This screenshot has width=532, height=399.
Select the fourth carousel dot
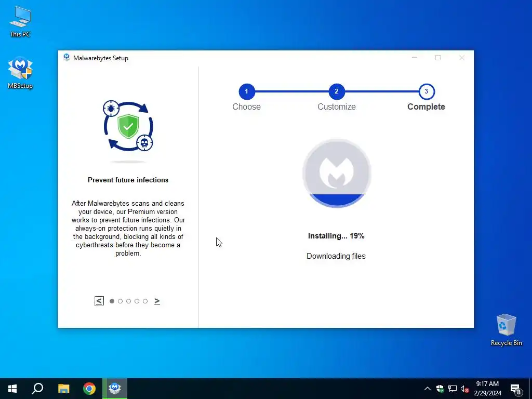(137, 301)
